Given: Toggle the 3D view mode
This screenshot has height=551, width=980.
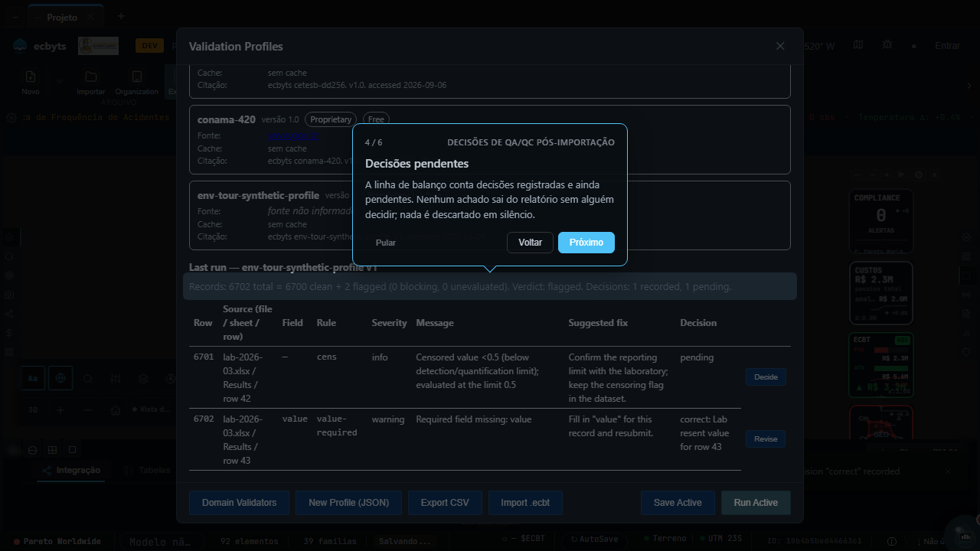Looking at the screenshot, I should point(33,409).
